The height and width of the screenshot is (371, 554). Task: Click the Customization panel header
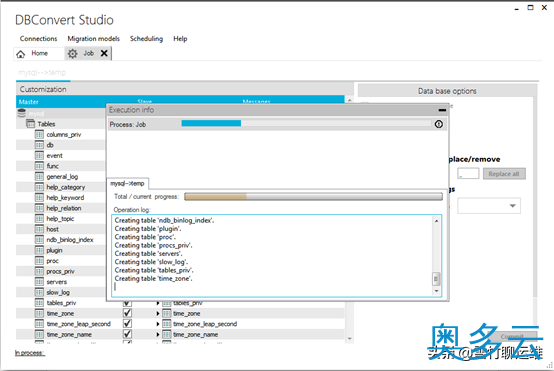click(x=185, y=89)
